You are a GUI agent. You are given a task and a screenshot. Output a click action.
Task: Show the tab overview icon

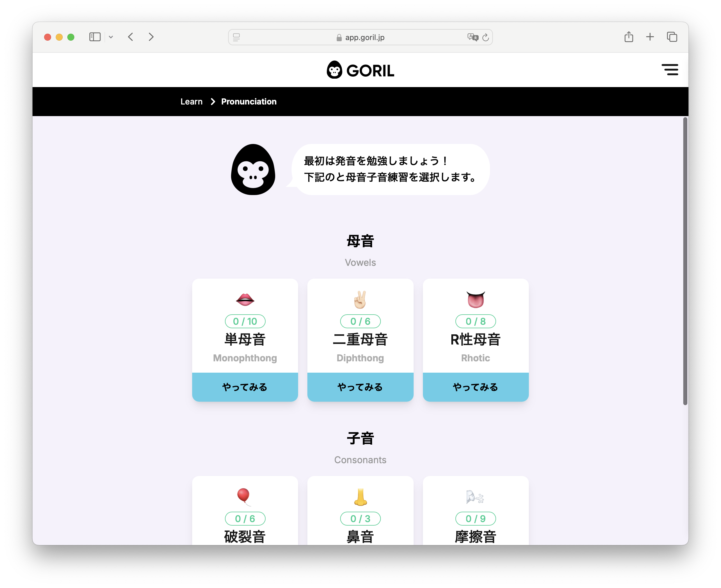(x=672, y=37)
